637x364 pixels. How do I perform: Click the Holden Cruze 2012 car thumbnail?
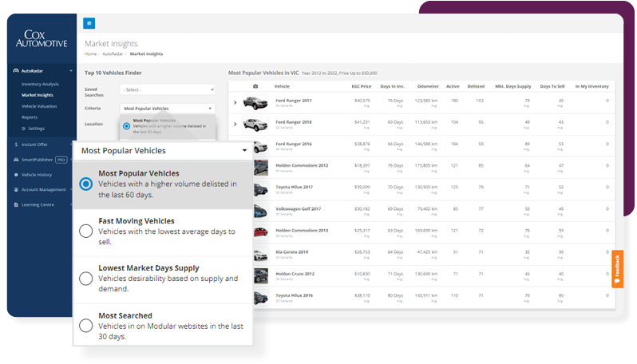point(261,276)
